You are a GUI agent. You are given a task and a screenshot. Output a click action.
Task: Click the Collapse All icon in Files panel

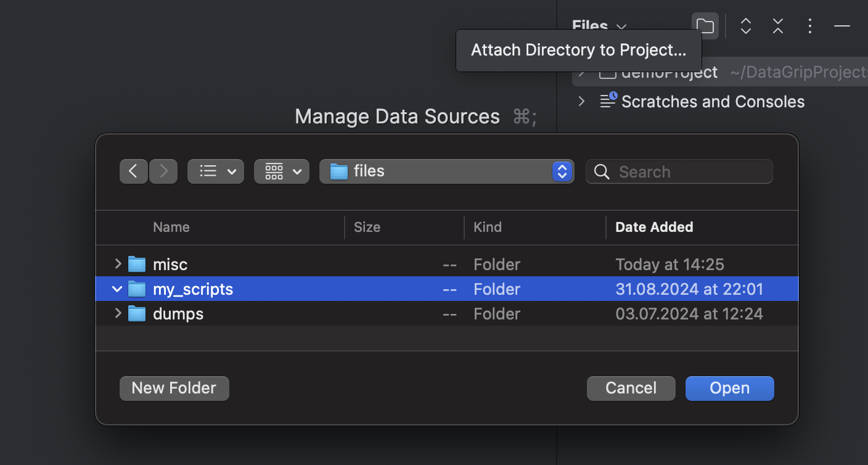pyautogui.click(x=777, y=26)
